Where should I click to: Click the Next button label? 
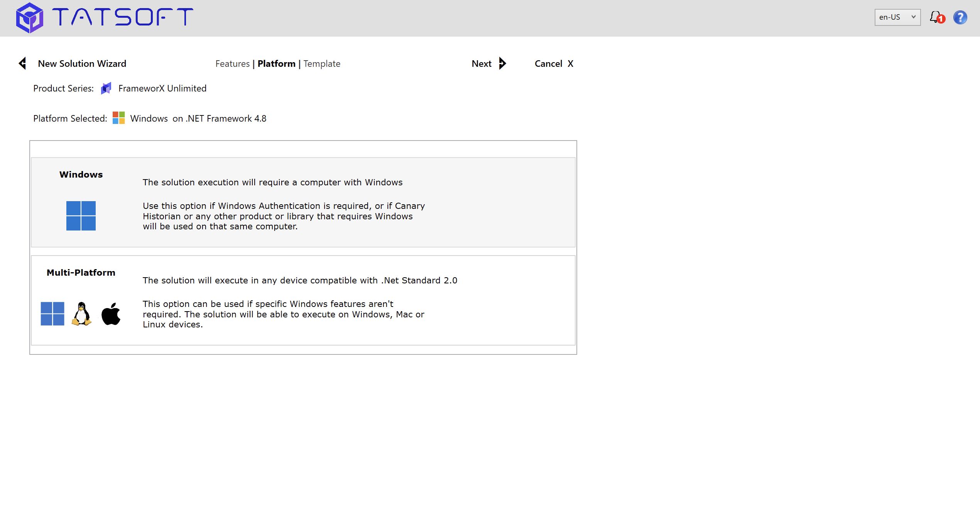482,64
